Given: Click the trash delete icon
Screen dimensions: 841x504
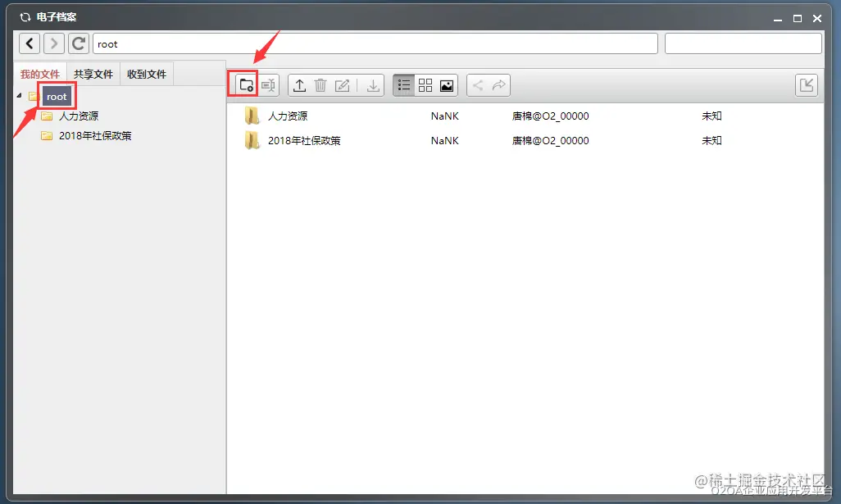Looking at the screenshot, I should tap(320, 85).
